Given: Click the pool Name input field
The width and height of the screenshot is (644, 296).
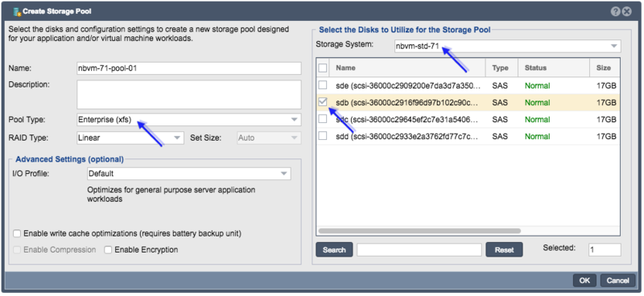Looking at the screenshot, I should pyautogui.click(x=189, y=68).
